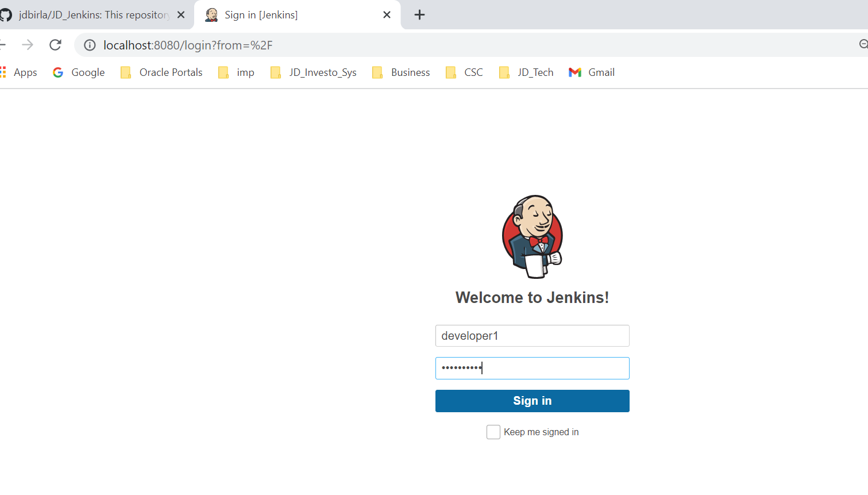The image size is (868, 495).
Task: Expand the Business bookmark folder
Action: [401, 72]
